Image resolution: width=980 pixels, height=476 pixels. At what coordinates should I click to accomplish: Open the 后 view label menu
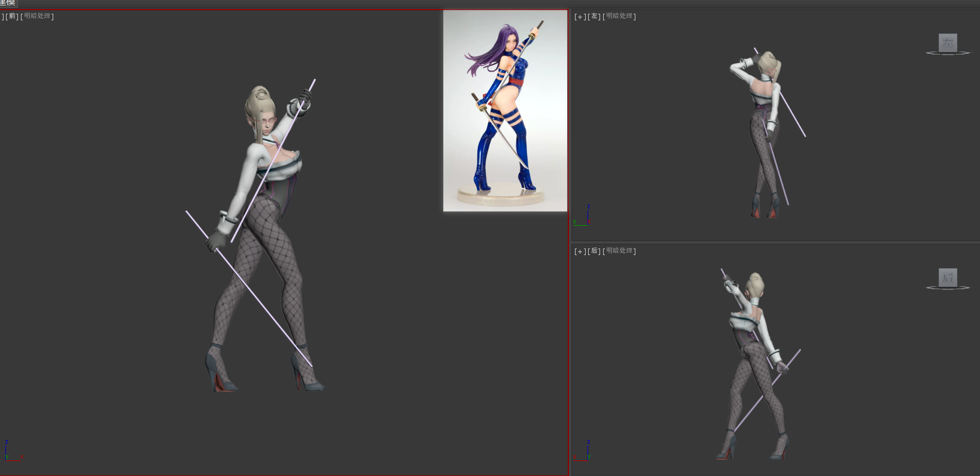594,251
